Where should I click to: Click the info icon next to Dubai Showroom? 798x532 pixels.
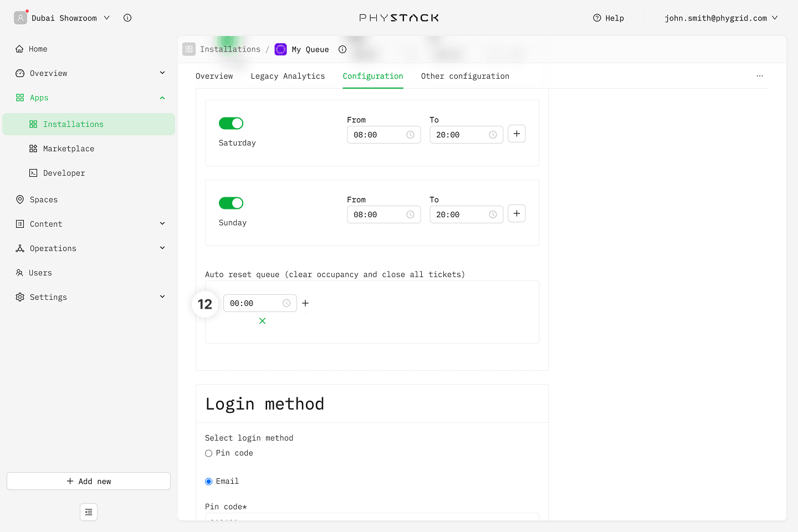pyautogui.click(x=127, y=18)
